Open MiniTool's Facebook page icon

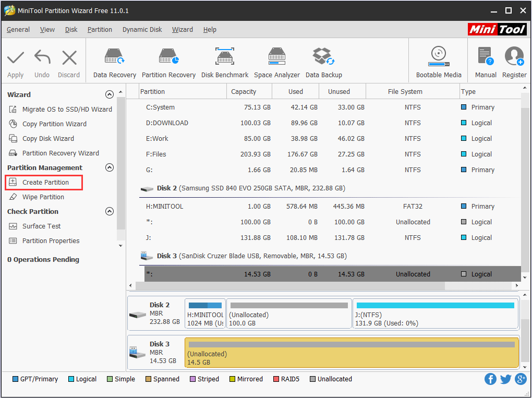490,379
